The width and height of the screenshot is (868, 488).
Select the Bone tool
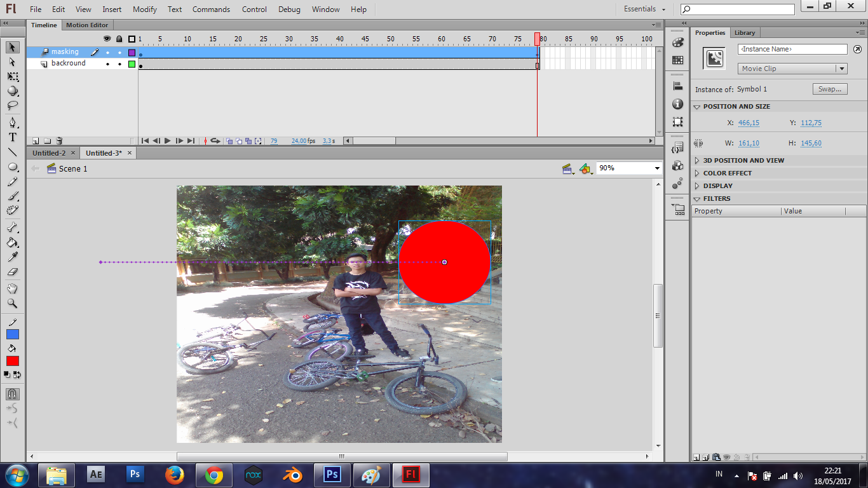click(x=13, y=227)
